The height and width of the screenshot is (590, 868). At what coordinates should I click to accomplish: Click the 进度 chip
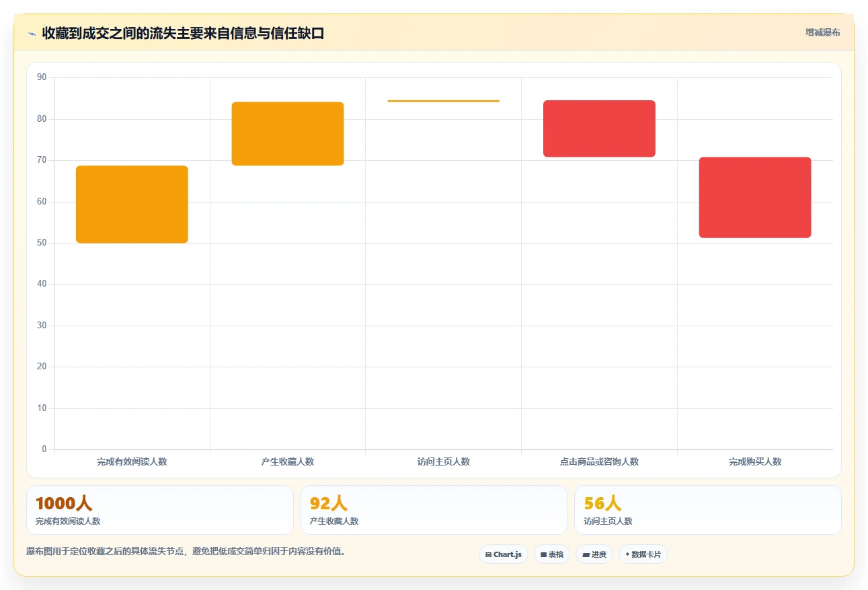(594, 554)
